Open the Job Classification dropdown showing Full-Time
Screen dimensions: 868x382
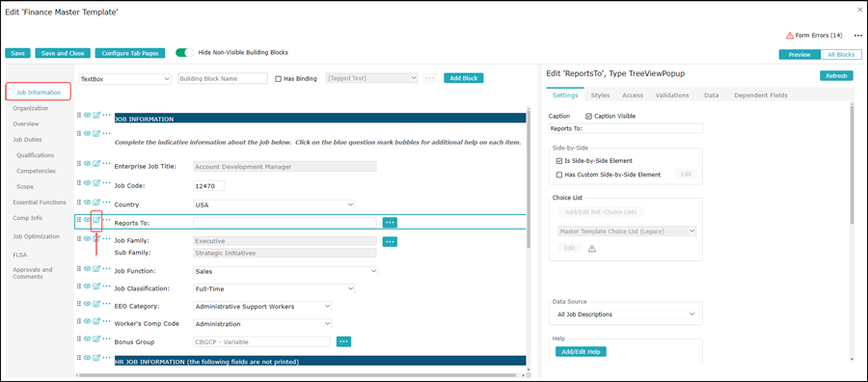click(x=274, y=288)
